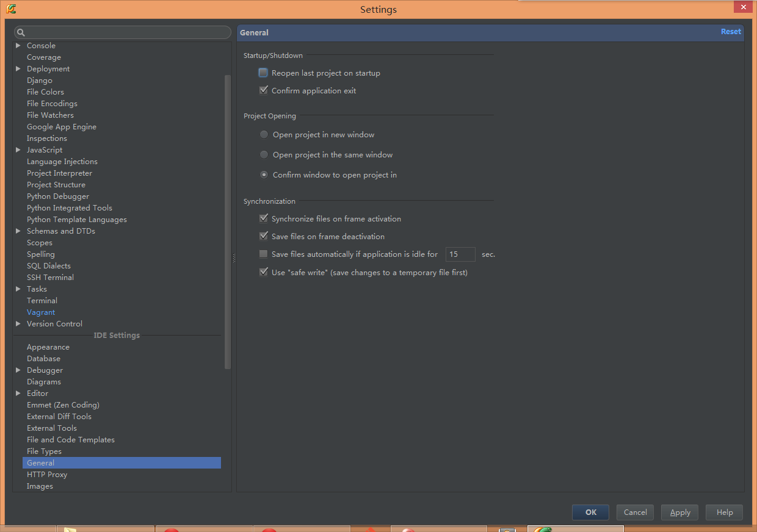Open the HTTP Proxy settings
The image size is (757, 532).
(x=47, y=475)
